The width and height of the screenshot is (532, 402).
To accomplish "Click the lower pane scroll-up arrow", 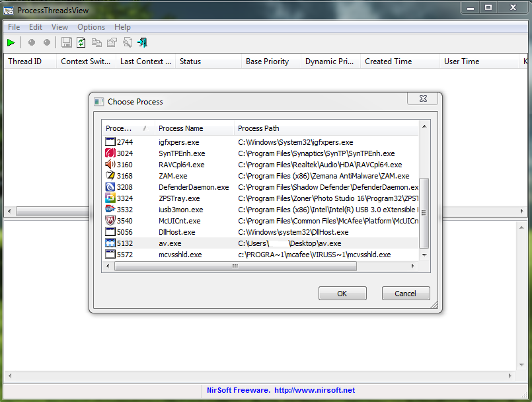I will click(522, 227).
